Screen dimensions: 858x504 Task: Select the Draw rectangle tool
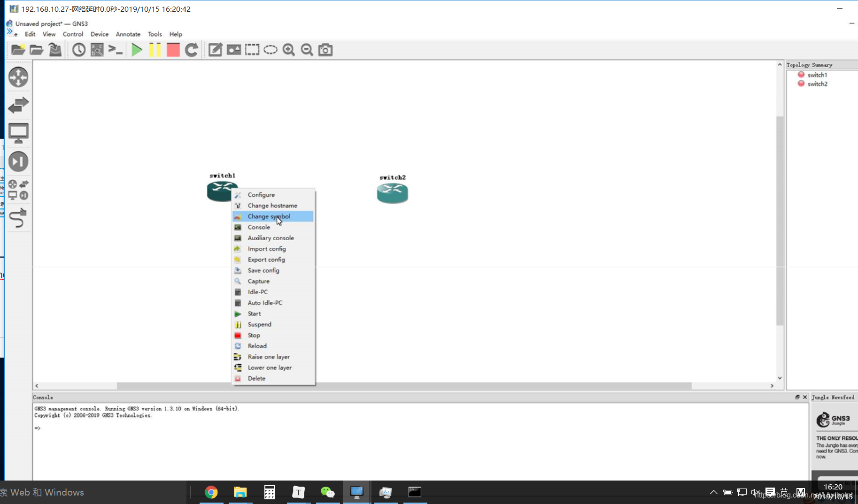click(252, 50)
